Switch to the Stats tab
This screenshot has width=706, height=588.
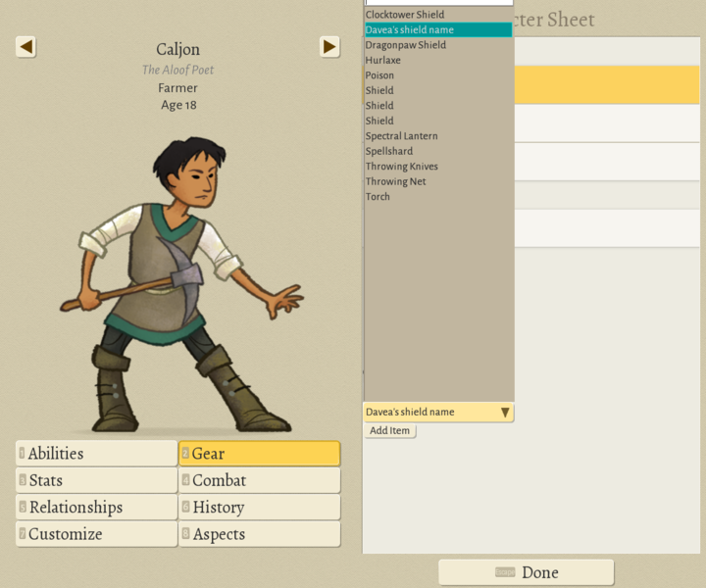[x=96, y=480]
